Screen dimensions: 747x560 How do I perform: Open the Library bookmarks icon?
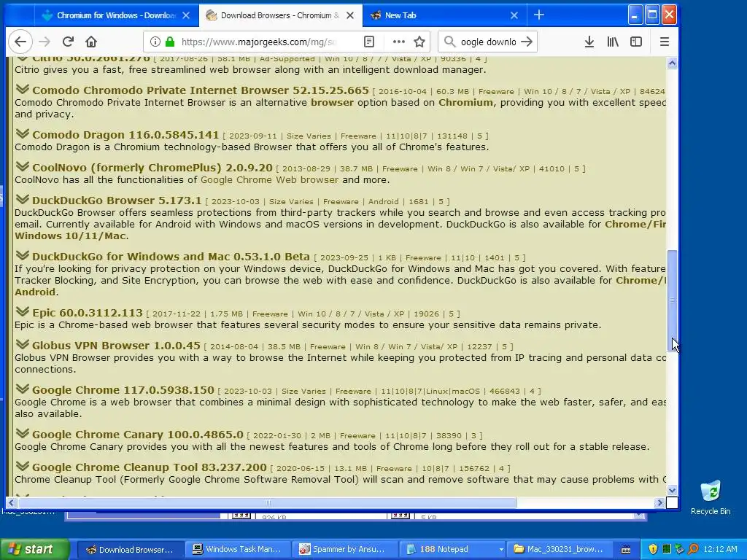coord(613,42)
